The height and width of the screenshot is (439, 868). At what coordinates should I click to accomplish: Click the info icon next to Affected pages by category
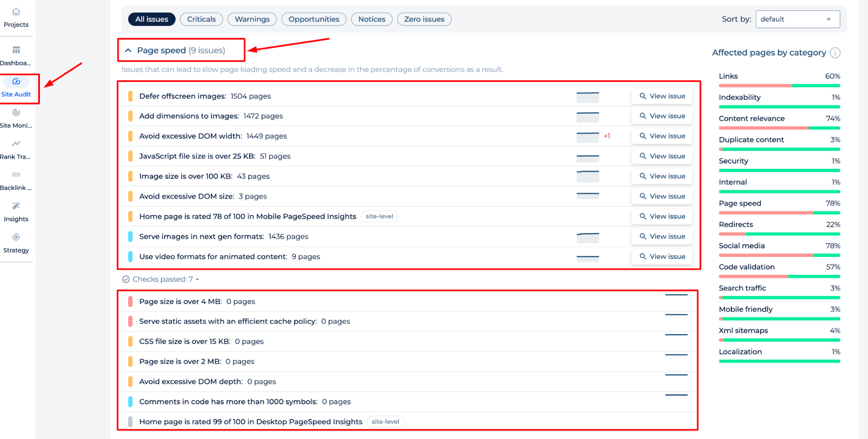[835, 53]
